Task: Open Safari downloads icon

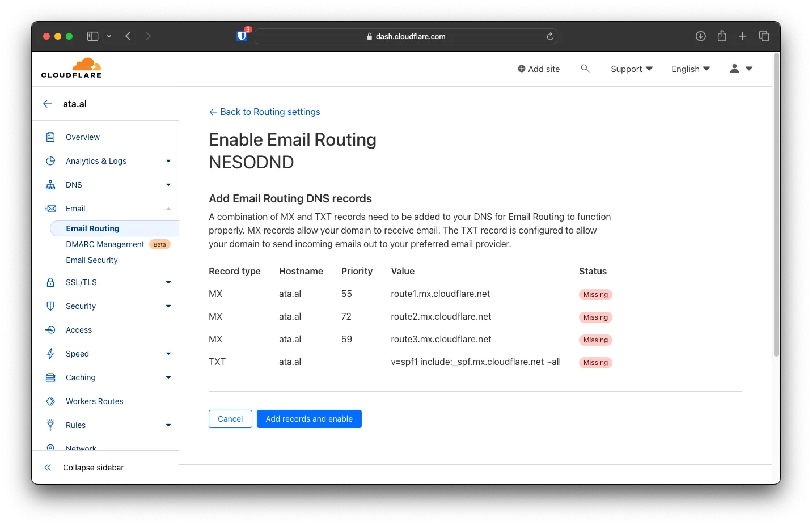Action: click(701, 36)
